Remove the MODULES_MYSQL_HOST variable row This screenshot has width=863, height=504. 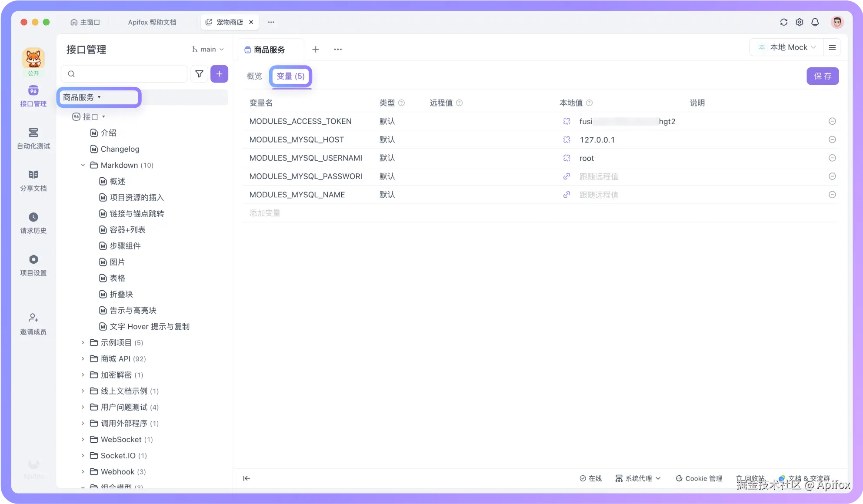pyautogui.click(x=832, y=139)
